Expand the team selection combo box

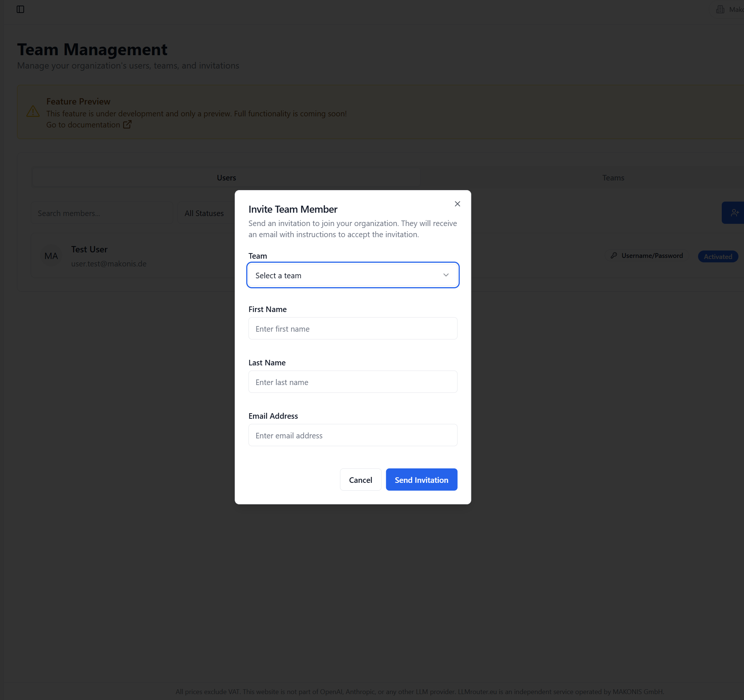352,275
